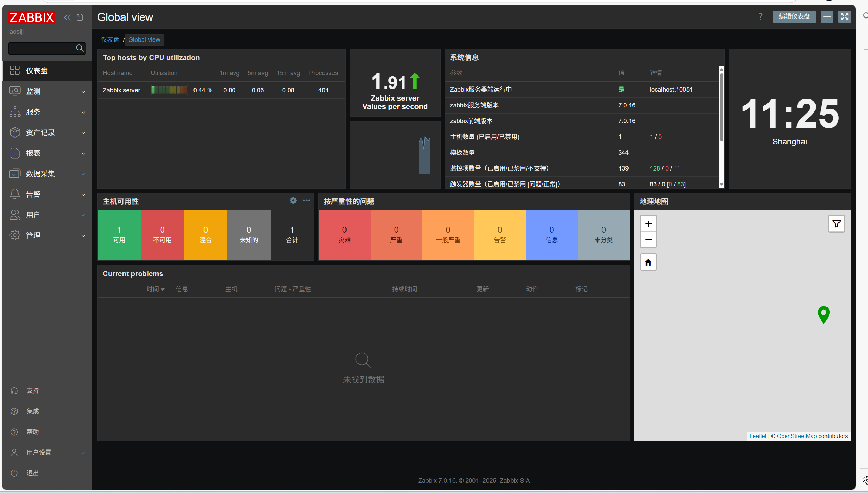Viewport: 868px width, 493px height.
Task: Expand the 服务 menu chevron
Action: (83, 112)
